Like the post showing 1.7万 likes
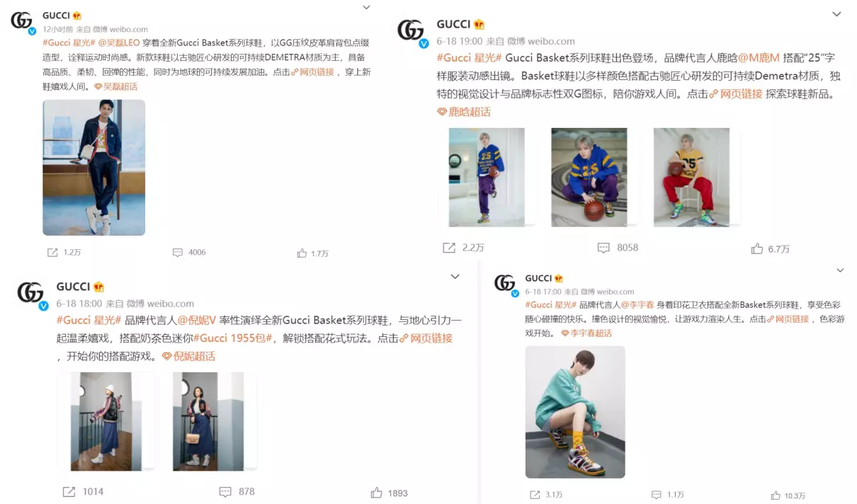The image size is (857, 504). [302, 253]
